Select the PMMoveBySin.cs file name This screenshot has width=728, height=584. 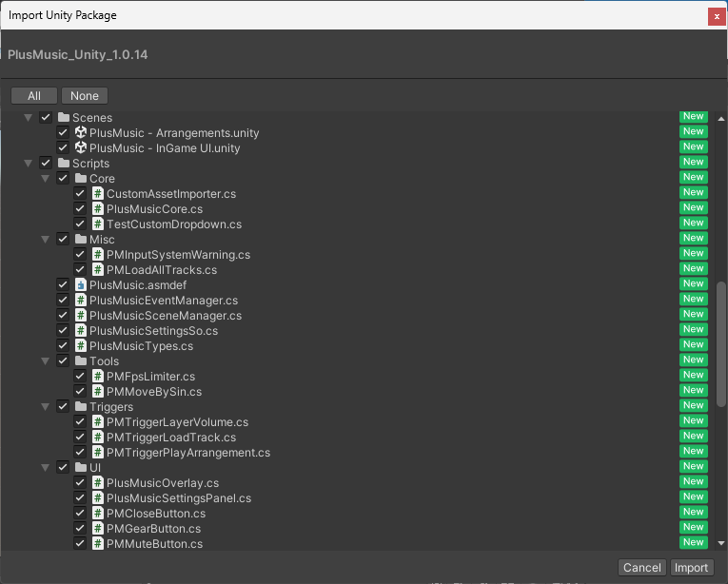tap(154, 391)
